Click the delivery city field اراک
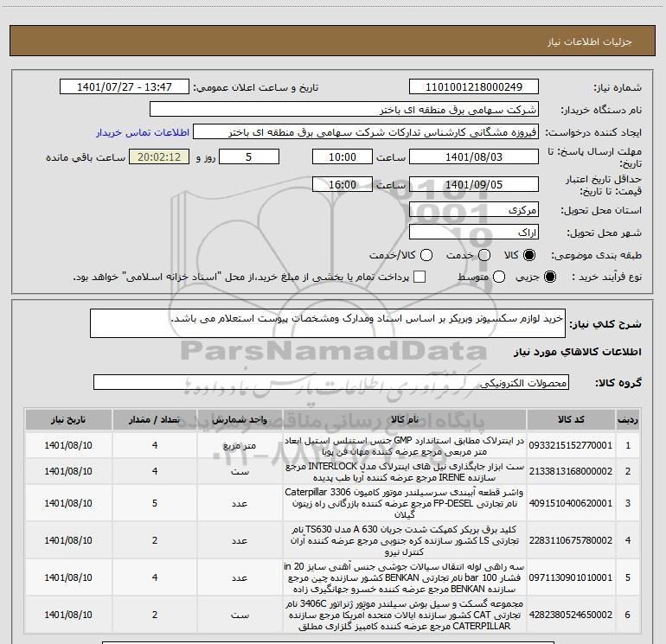Screen dimensions: 666x644 coord(474,232)
